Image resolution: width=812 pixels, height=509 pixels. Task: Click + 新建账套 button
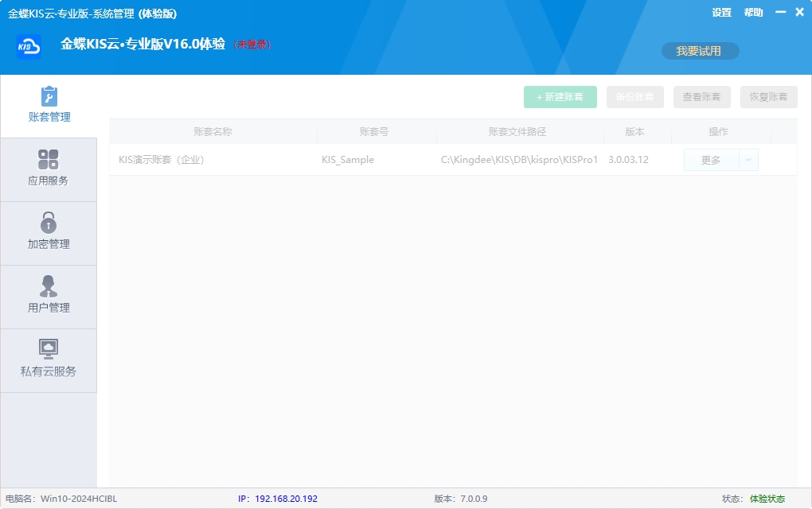[x=560, y=97]
